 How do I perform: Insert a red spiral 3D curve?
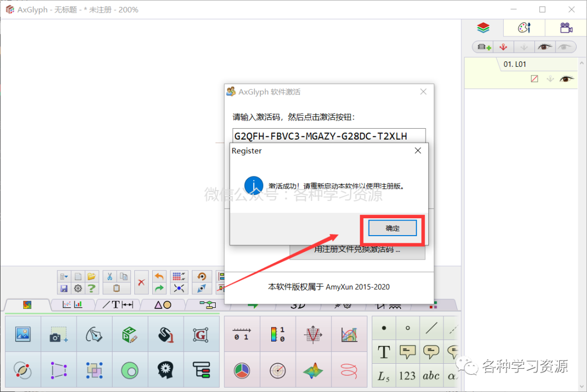(x=349, y=370)
